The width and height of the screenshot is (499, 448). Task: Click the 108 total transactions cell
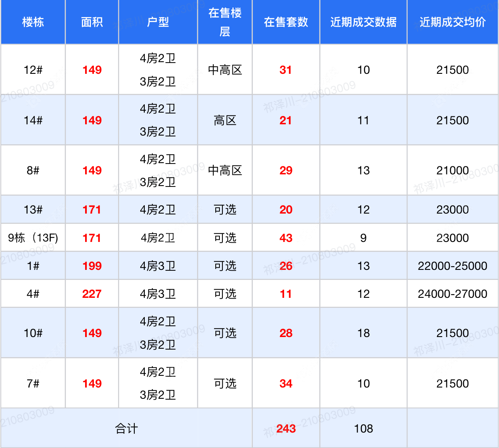coord(363,428)
